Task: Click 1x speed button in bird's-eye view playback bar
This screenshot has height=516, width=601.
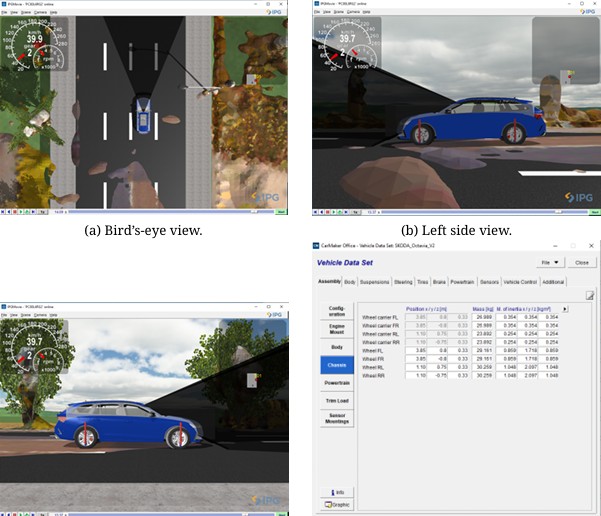Action: [x=43, y=212]
